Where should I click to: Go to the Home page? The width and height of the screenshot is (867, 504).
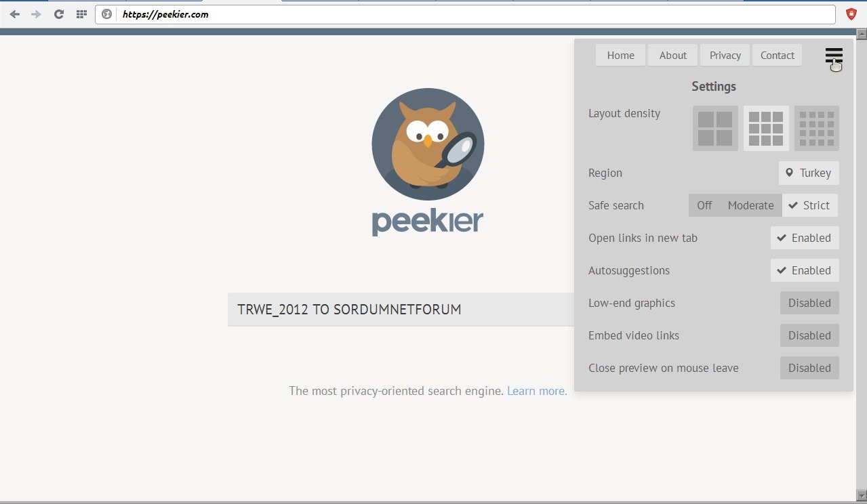point(620,56)
